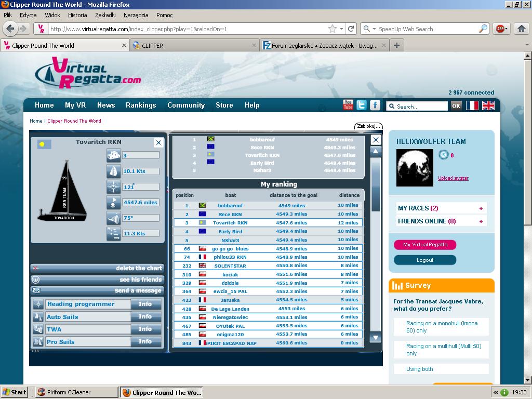Switch site language with UK flag
This screenshot has height=399, width=532.
pyautogui.click(x=488, y=105)
